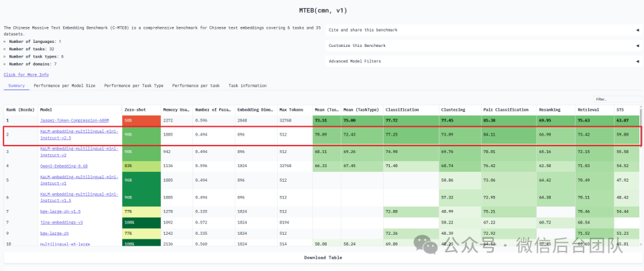Sort by the Reranking column header
This screenshot has width=644, height=271.
[555, 110]
